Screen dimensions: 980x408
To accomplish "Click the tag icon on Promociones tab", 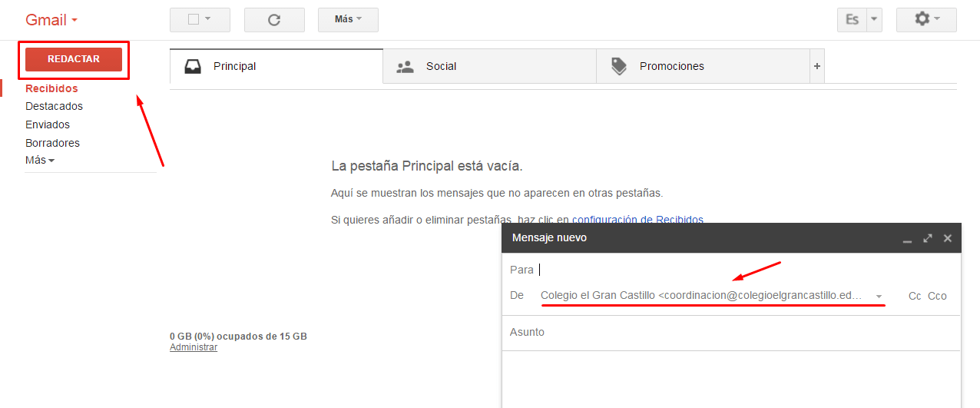I will 619,66.
